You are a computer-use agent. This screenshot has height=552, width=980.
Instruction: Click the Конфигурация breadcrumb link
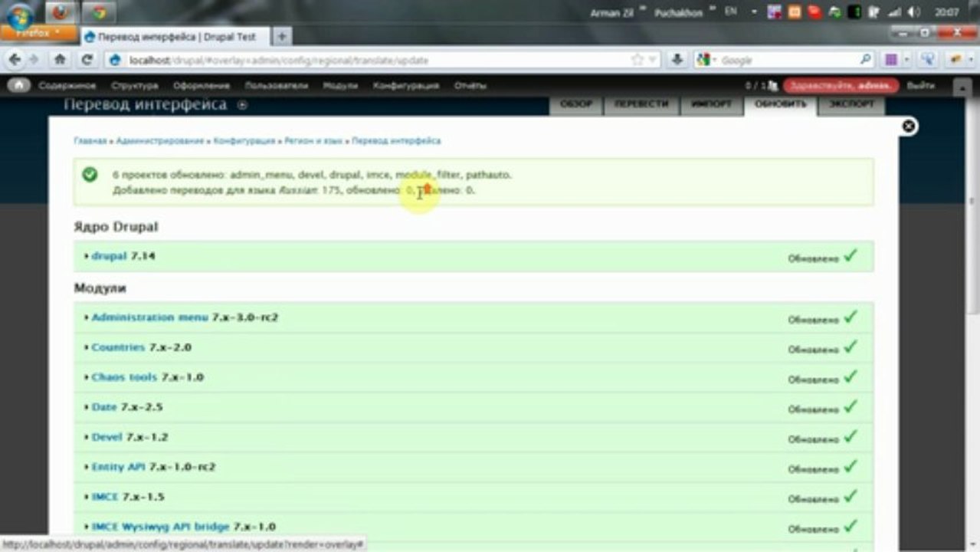(244, 141)
